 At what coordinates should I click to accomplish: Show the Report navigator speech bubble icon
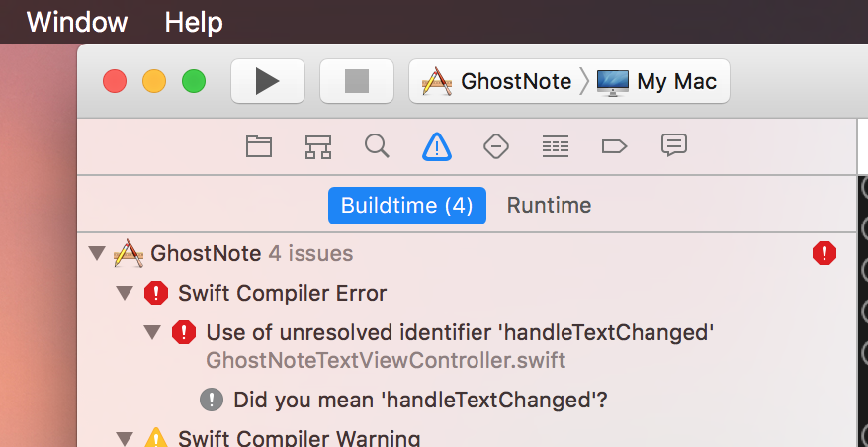673,145
